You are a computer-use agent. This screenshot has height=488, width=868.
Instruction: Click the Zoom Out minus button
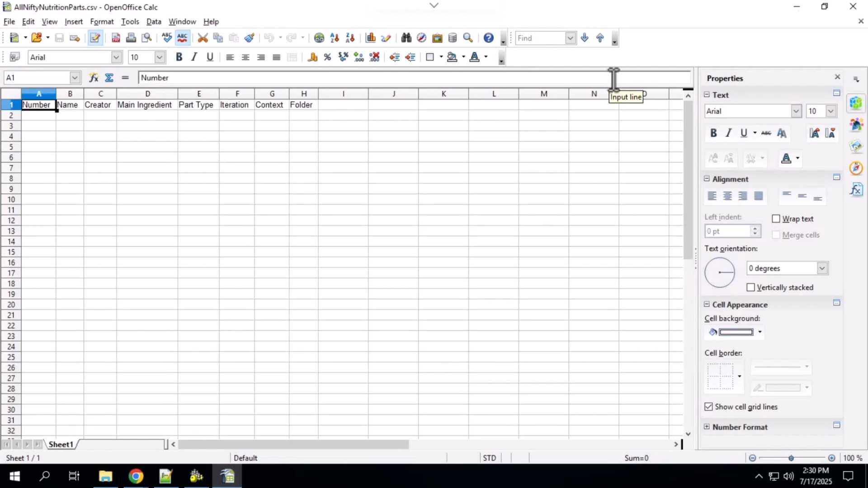752,458
